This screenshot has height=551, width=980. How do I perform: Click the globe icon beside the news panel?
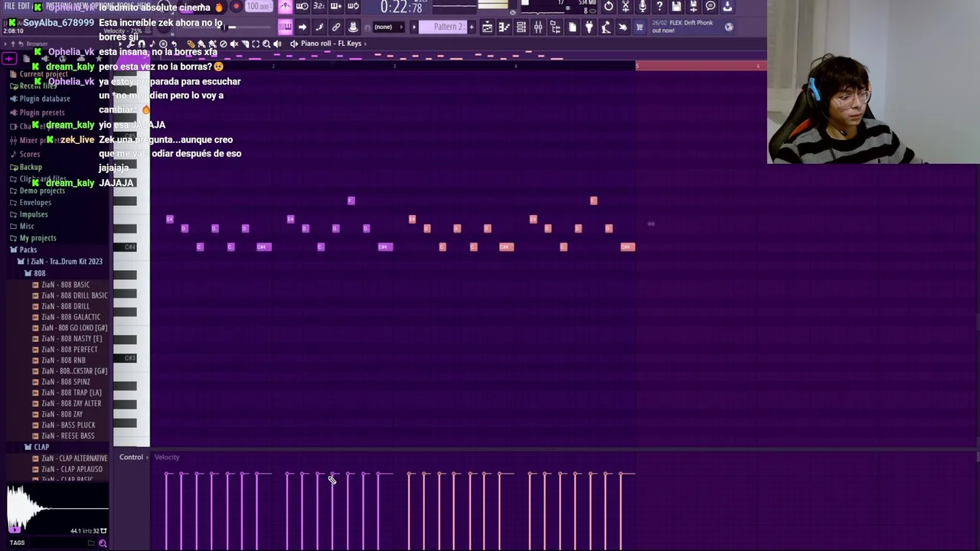(729, 27)
